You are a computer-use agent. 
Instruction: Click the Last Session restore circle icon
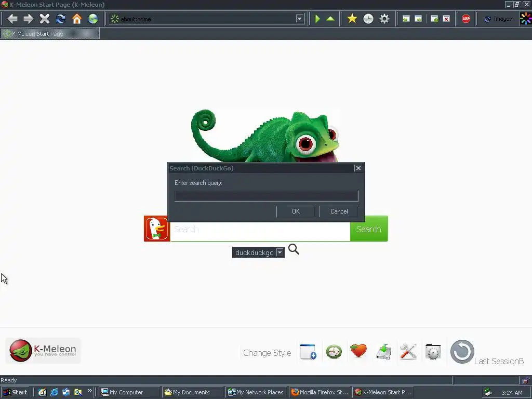462,352
